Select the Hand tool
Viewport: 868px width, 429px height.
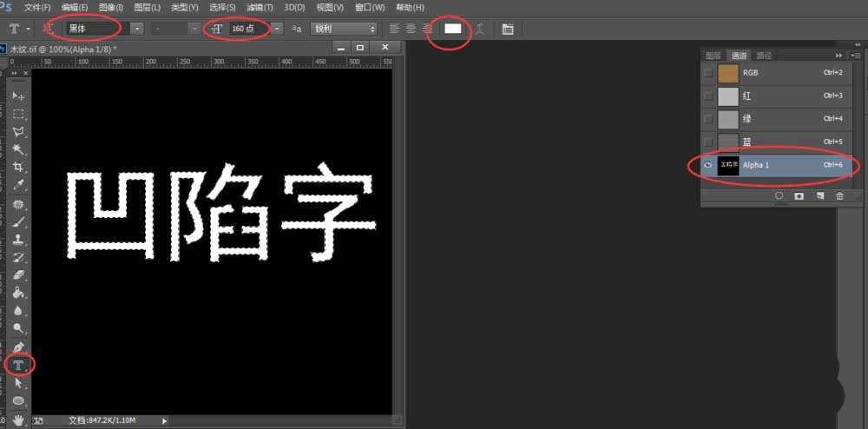(17, 419)
